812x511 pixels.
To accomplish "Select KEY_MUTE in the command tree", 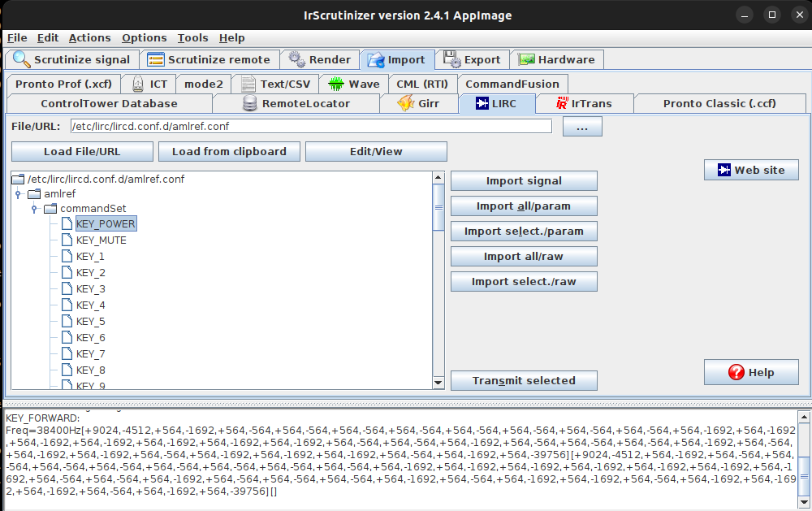I will (x=101, y=240).
